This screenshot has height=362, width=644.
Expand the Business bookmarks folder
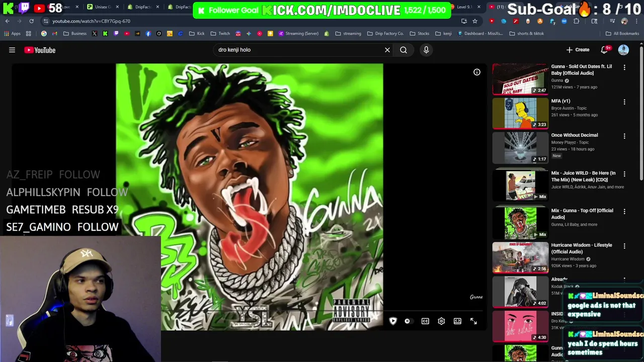pos(75,34)
